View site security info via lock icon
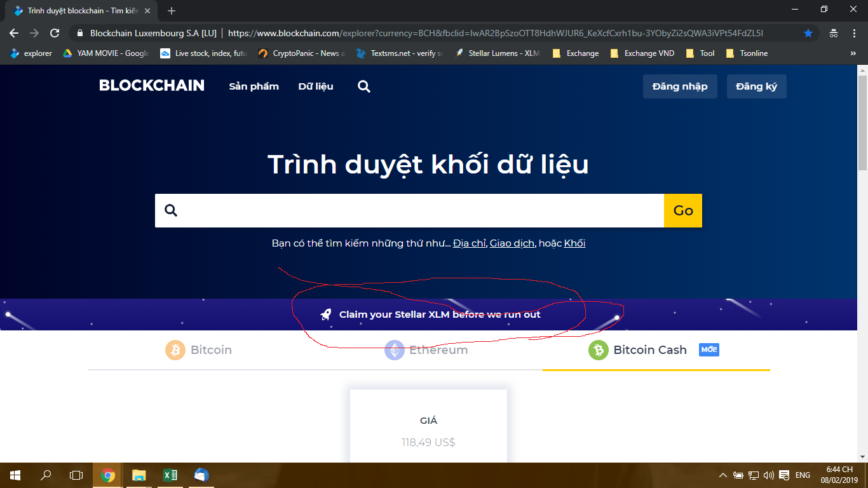This screenshot has height=488, width=868. pos(79,33)
